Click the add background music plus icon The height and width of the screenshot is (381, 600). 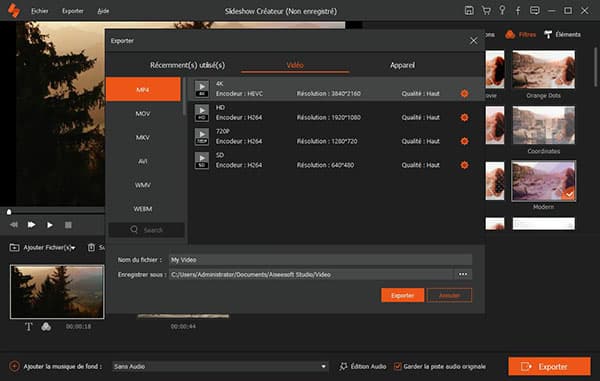pyautogui.click(x=14, y=366)
